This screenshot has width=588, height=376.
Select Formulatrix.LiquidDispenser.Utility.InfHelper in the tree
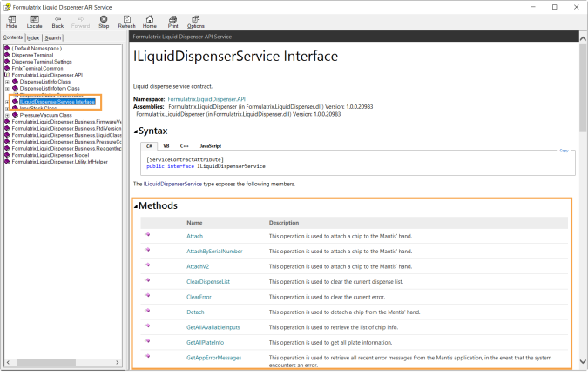[59, 162]
